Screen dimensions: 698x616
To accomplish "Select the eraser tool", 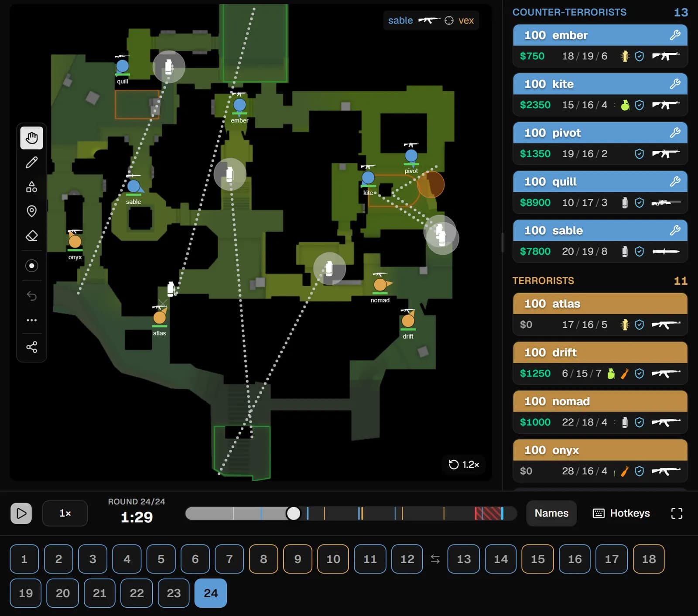I will click(31, 236).
